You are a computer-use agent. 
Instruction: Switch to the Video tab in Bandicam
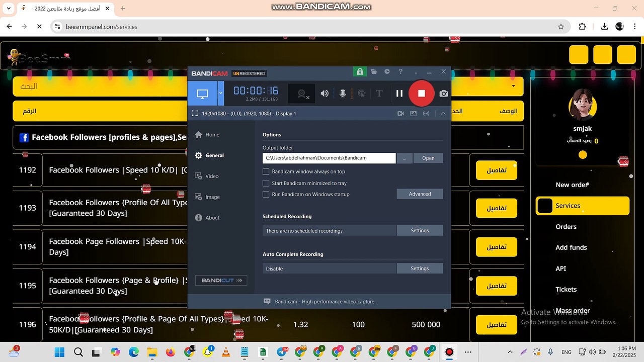(x=207, y=176)
